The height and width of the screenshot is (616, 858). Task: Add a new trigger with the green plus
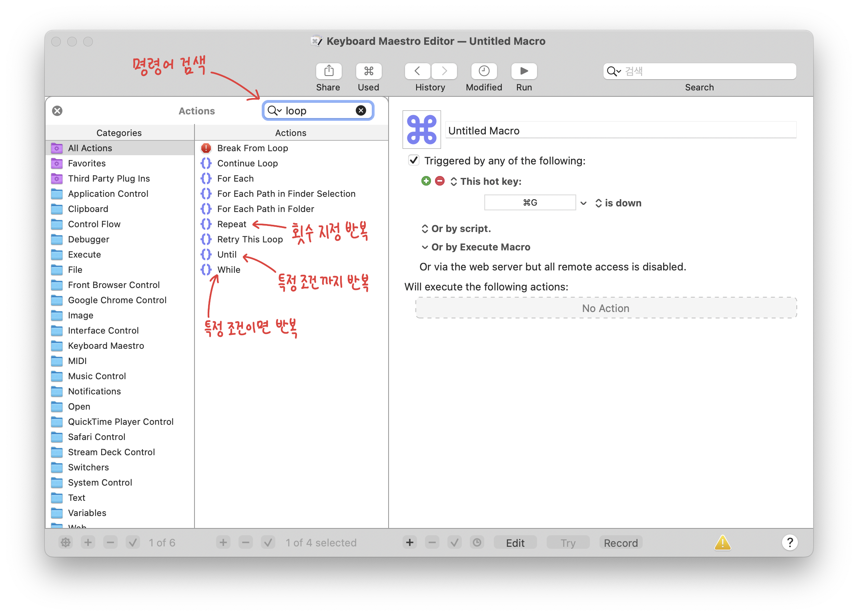426,181
